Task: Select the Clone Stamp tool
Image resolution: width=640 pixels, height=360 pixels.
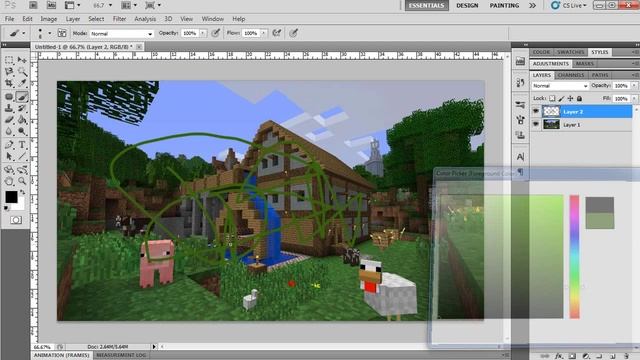Action: coord(9,108)
